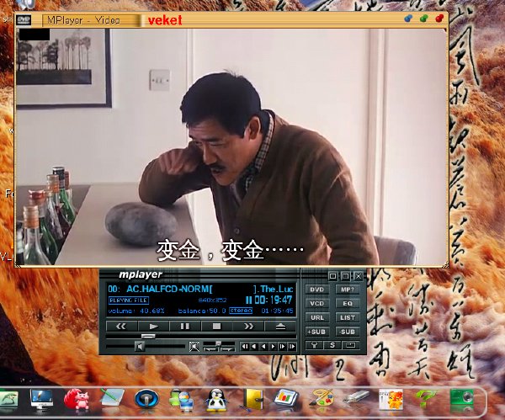Open preferences with the wrench icon

coord(314,345)
